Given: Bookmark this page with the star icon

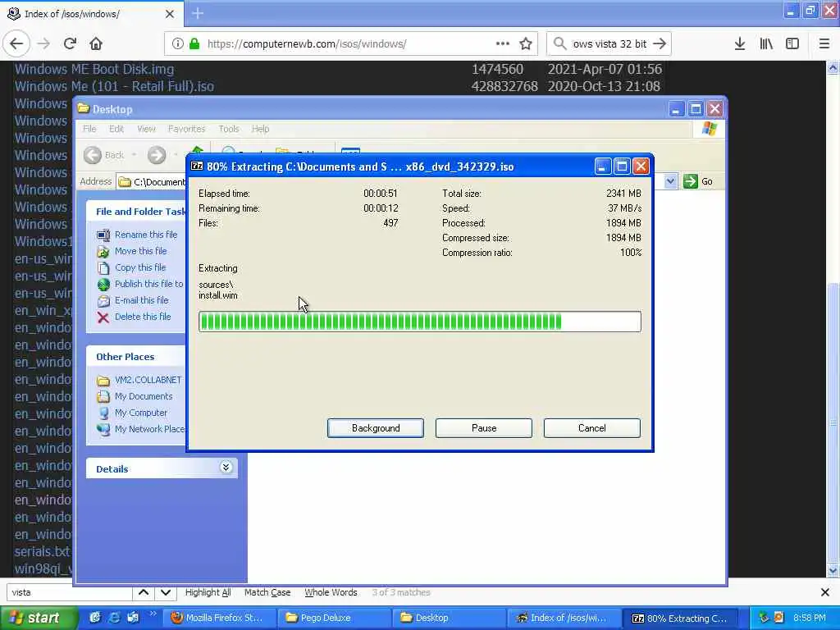Looking at the screenshot, I should click(x=526, y=43).
